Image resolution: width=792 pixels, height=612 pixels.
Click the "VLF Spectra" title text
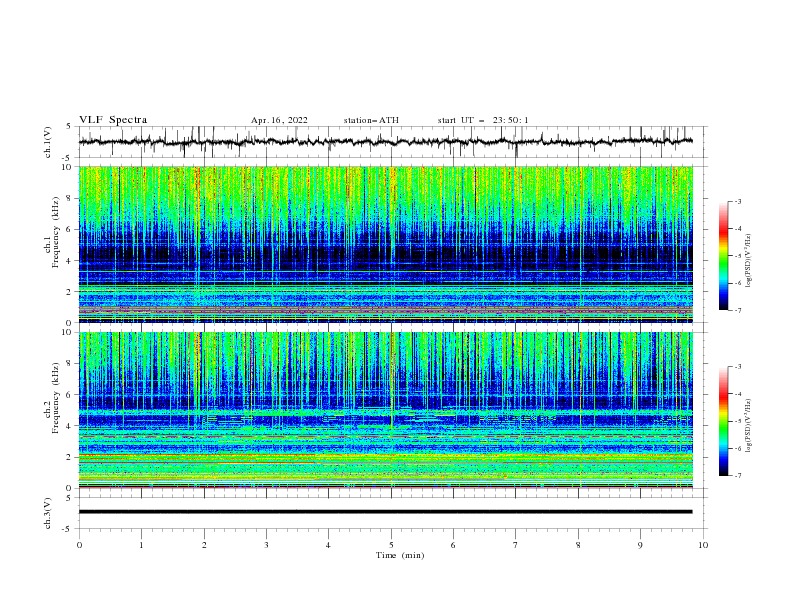113,120
